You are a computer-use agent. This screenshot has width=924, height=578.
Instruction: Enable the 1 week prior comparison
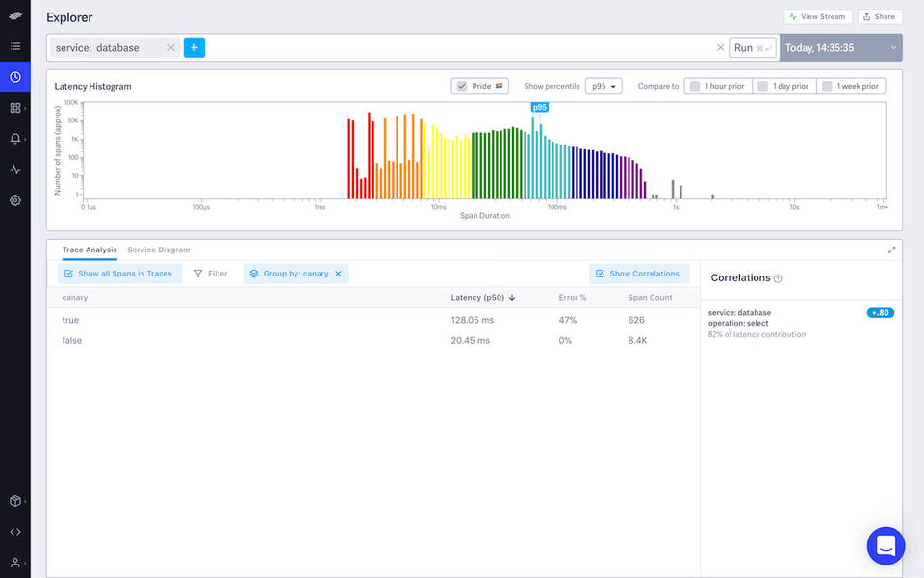(852, 86)
